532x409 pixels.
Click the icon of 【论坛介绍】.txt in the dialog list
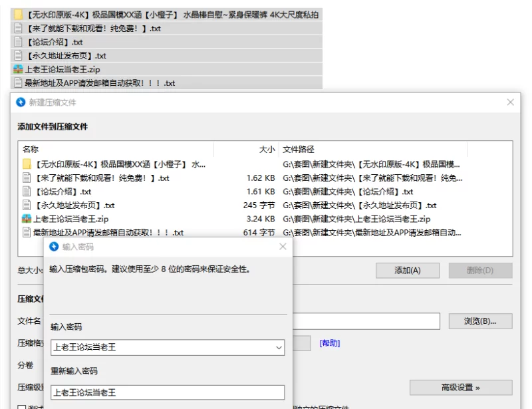click(27, 192)
